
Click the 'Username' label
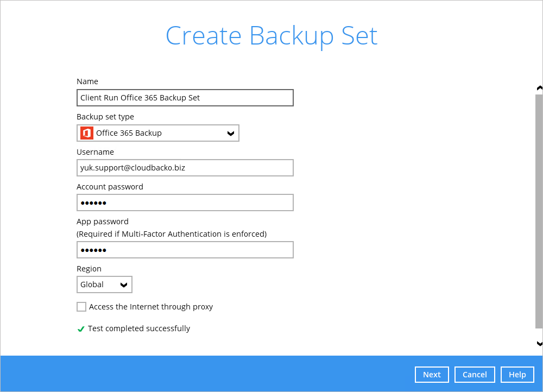tap(95, 152)
